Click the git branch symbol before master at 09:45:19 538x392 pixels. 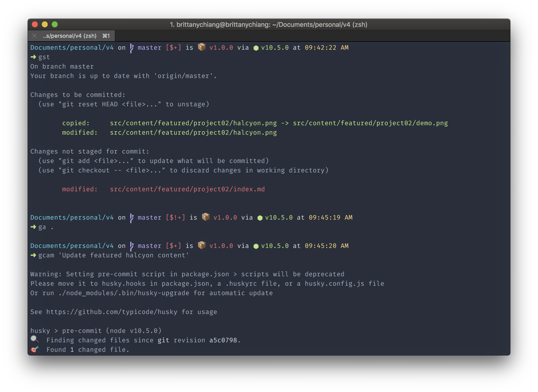click(132, 218)
